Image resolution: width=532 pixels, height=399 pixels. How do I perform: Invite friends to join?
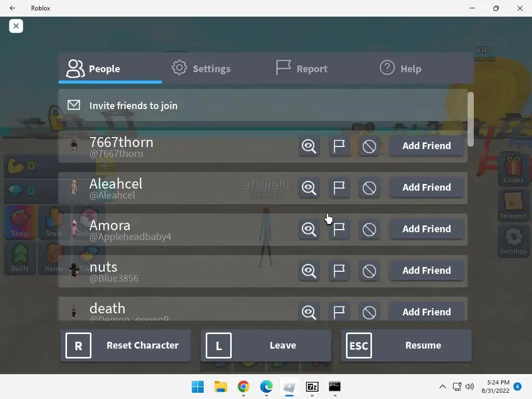[262, 105]
